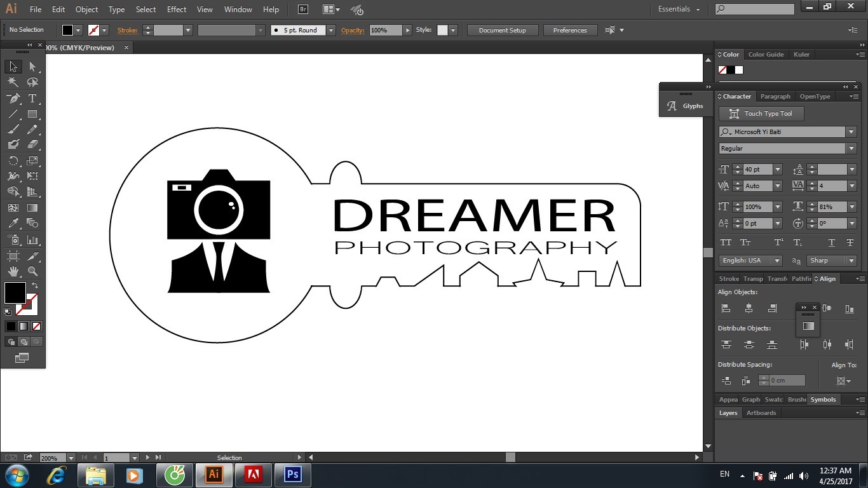Toggle Underline in Character panel
The width and height of the screenshot is (868, 488).
pos(831,243)
